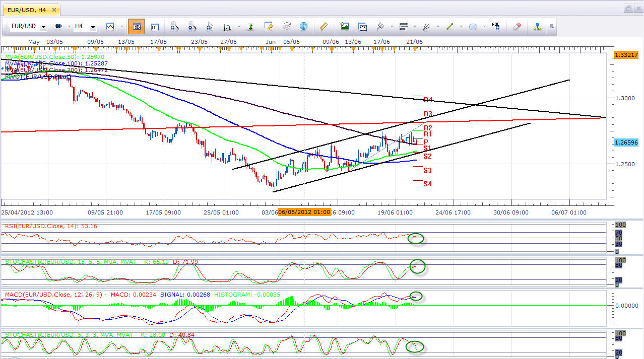This screenshot has width=644, height=359.
Task: Click the S2 pivot support label
Action: pos(427,156)
